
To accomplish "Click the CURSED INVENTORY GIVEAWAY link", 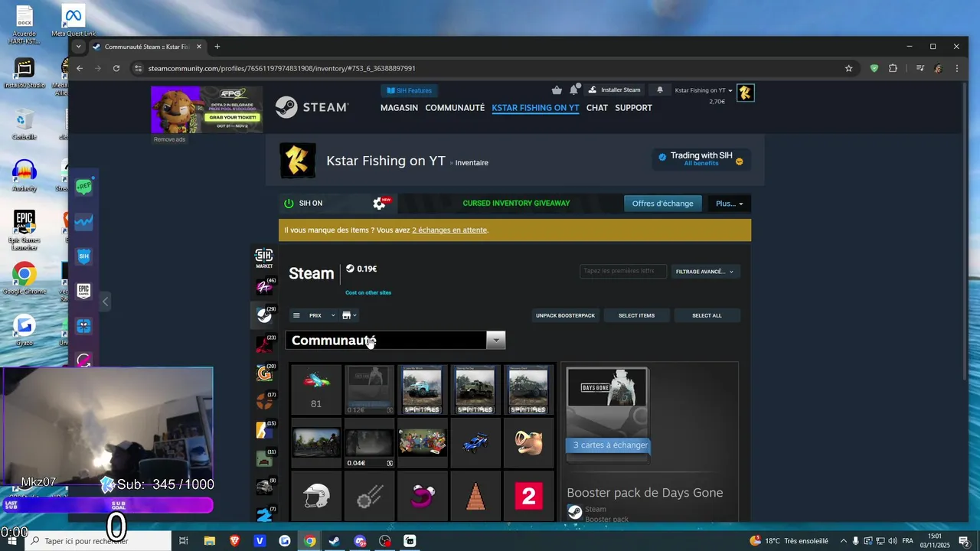I will (516, 204).
